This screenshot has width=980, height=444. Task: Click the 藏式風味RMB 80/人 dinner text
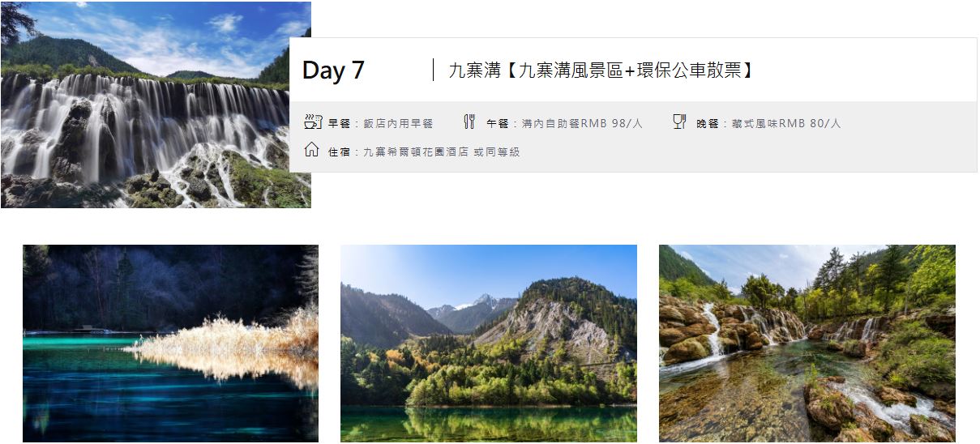pos(786,124)
